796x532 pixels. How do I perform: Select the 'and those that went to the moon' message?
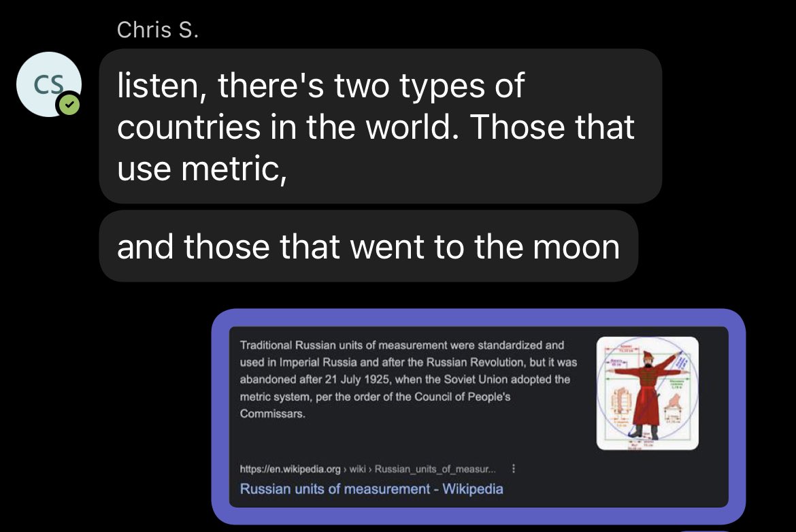pyautogui.click(x=368, y=246)
